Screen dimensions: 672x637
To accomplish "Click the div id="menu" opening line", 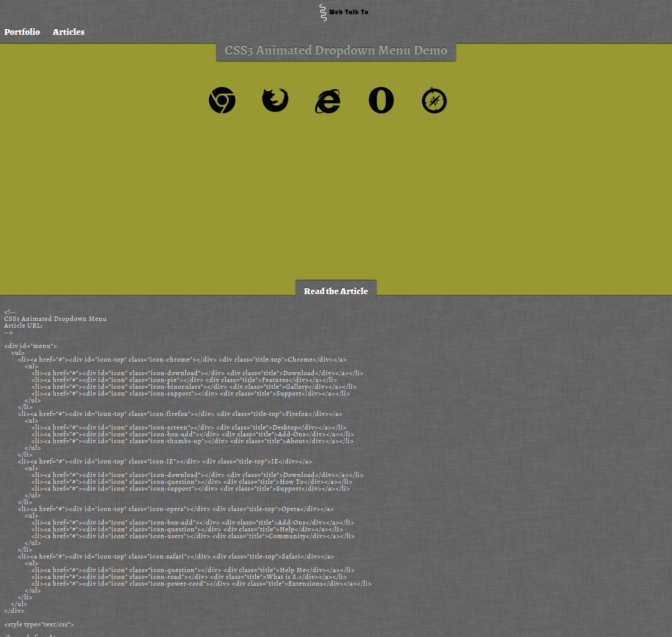I will 31,346.
